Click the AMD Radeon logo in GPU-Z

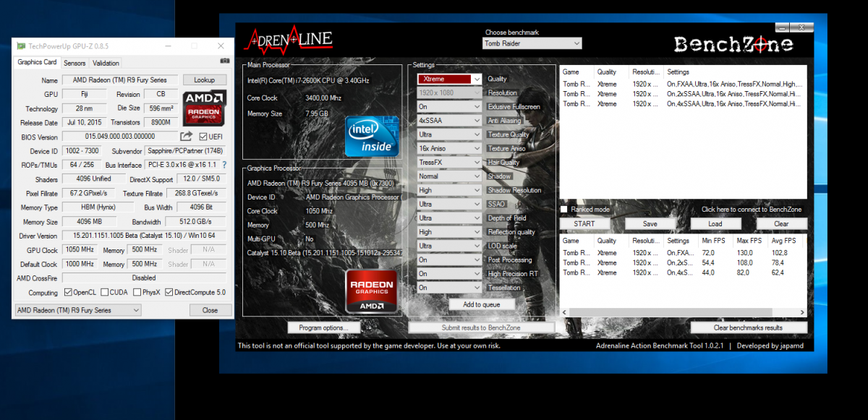(x=205, y=108)
